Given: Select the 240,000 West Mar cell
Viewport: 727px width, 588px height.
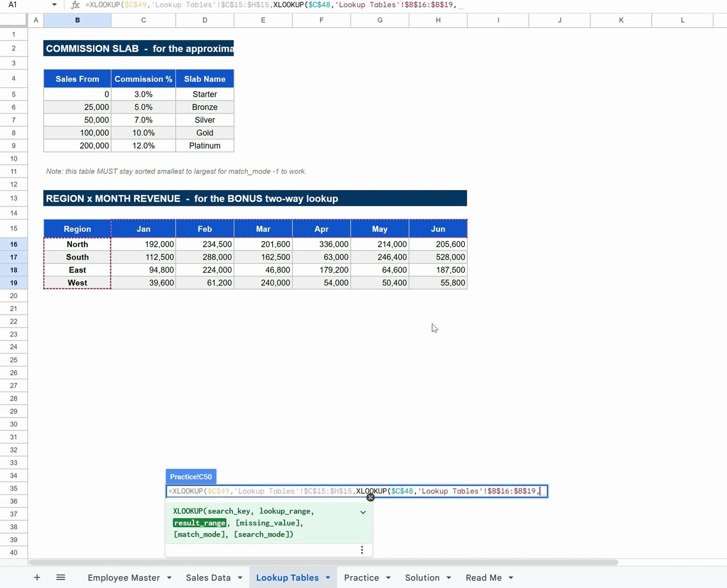Looking at the screenshot, I should (263, 283).
